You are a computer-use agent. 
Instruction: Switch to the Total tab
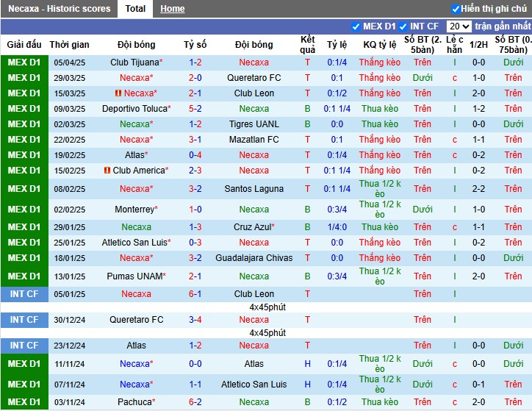(x=135, y=9)
